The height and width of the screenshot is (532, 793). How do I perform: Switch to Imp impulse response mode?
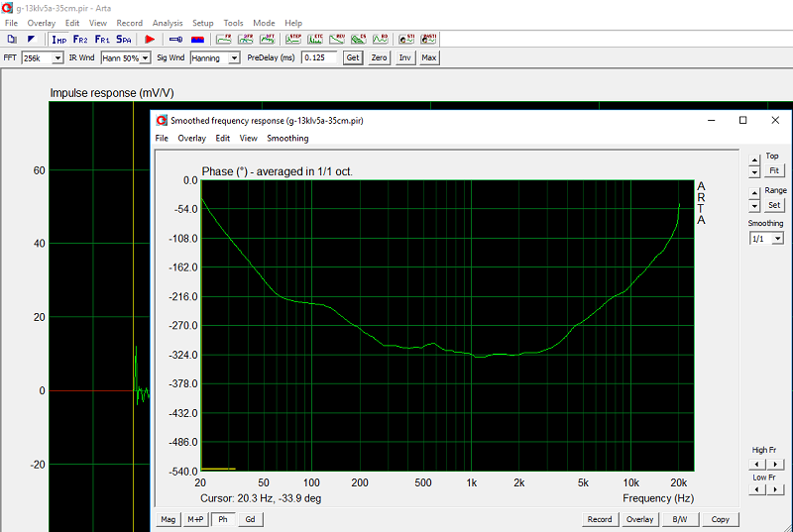tap(59, 39)
